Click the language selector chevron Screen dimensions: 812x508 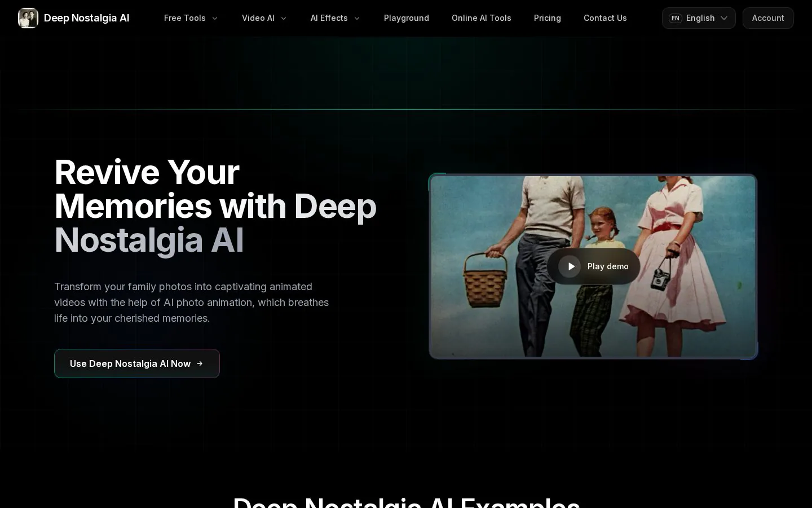pyautogui.click(x=724, y=18)
